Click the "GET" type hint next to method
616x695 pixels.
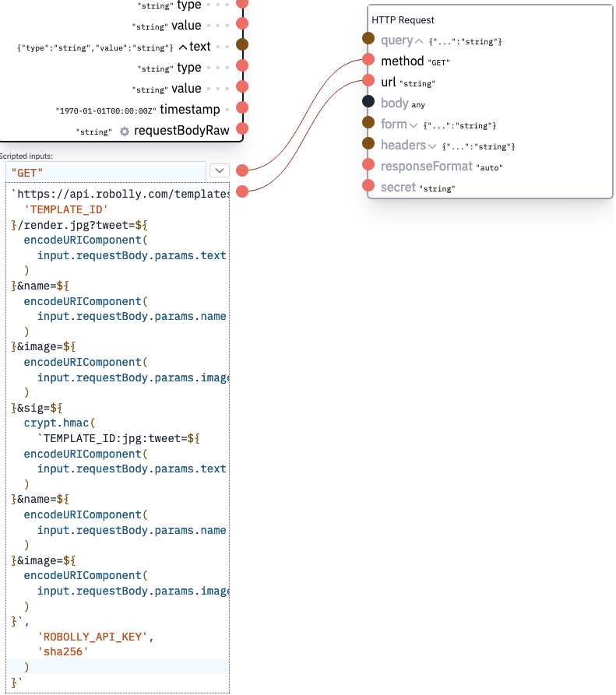coord(438,62)
